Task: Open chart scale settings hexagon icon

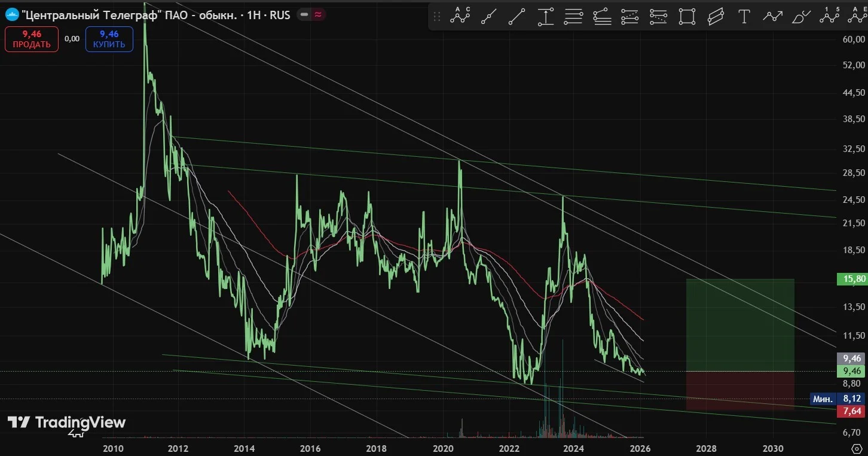Action: click(x=856, y=448)
